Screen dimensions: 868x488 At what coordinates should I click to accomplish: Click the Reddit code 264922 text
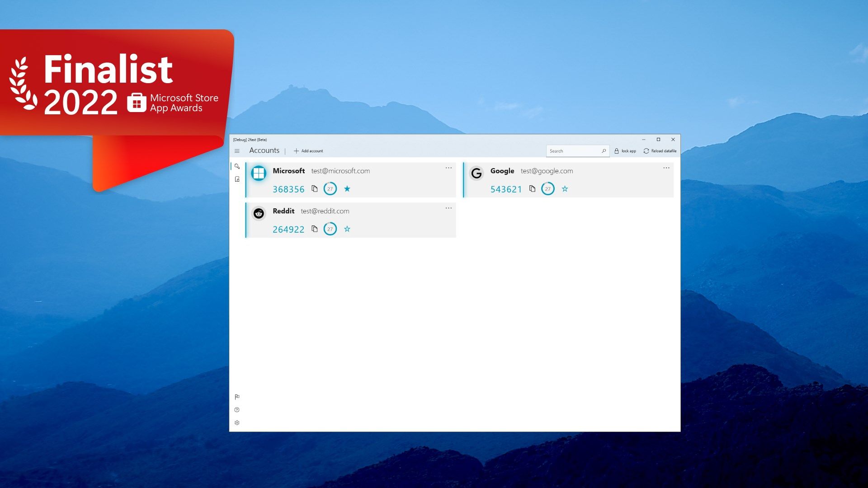pyautogui.click(x=288, y=230)
